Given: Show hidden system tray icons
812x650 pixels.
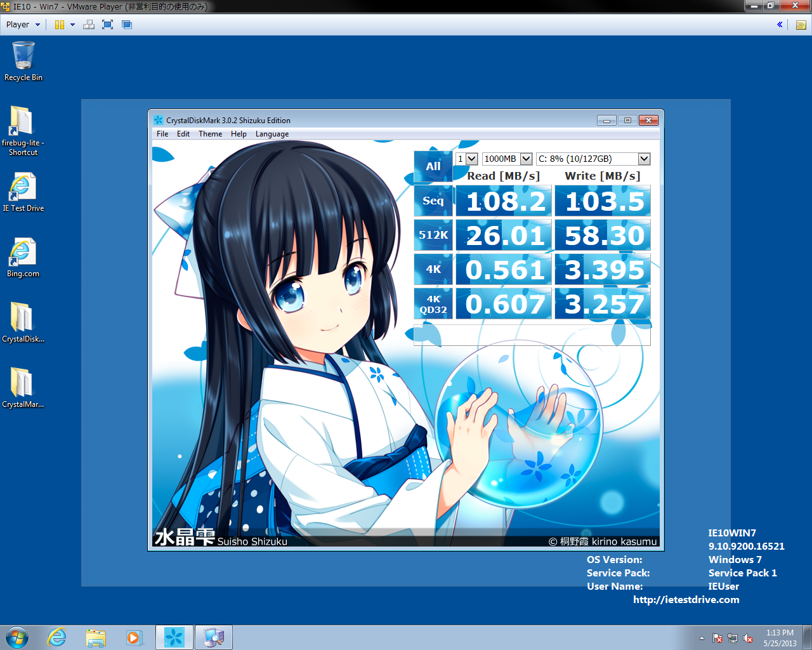Looking at the screenshot, I should coord(702,638).
